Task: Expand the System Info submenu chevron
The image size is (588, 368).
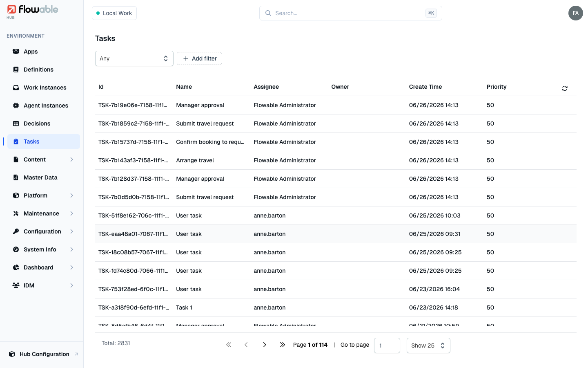Action: [72, 249]
